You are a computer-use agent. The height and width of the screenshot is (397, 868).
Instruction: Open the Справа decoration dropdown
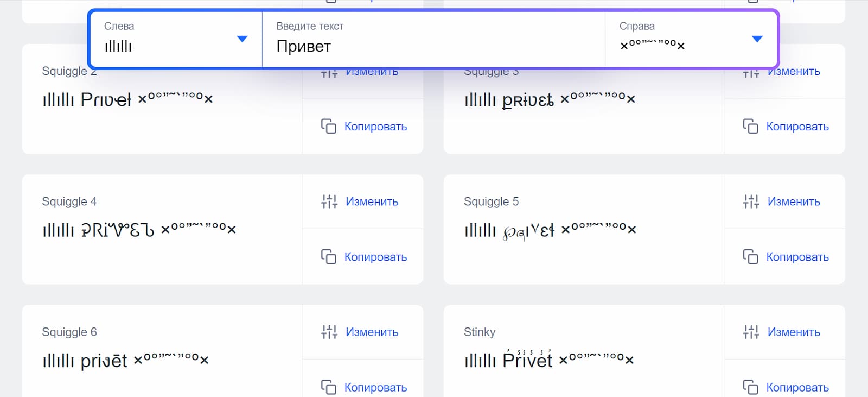click(756, 39)
